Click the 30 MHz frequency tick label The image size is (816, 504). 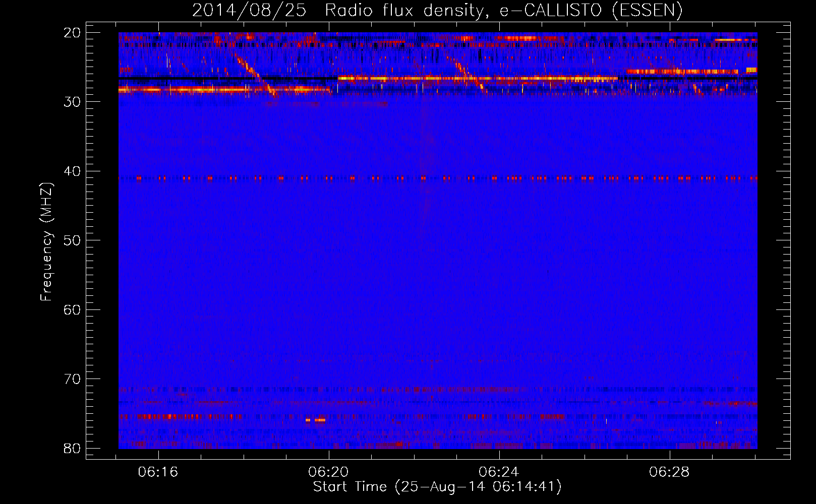click(72, 102)
